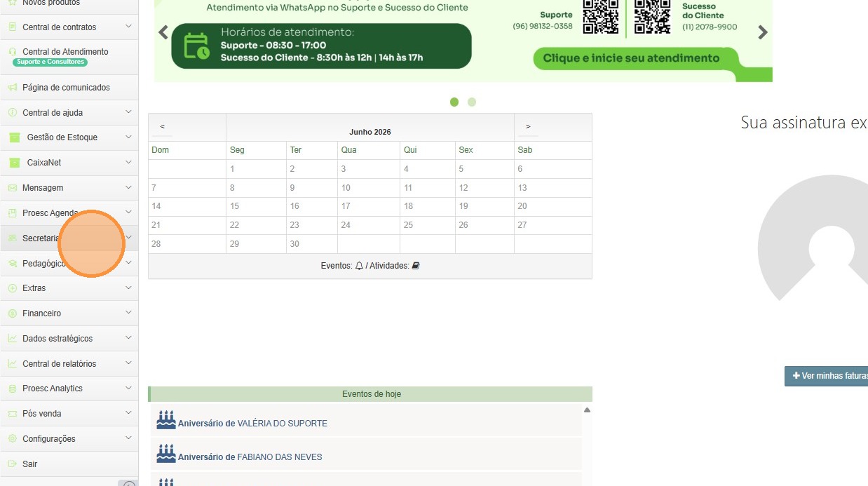
Task: Click the Dados estratégicos chart icon
Action: [x=13, y=338]
